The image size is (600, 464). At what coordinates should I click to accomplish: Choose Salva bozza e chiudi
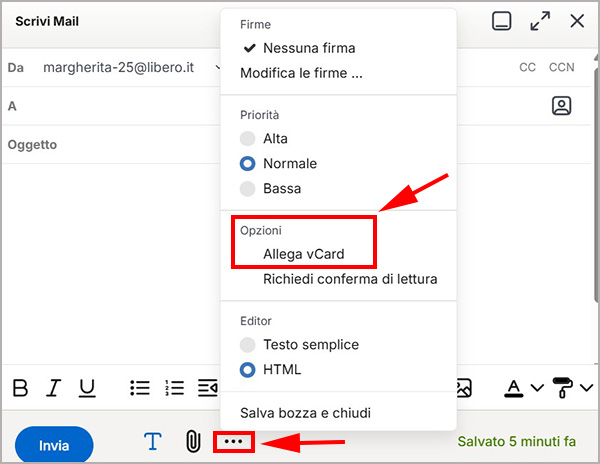coord(305,413)
